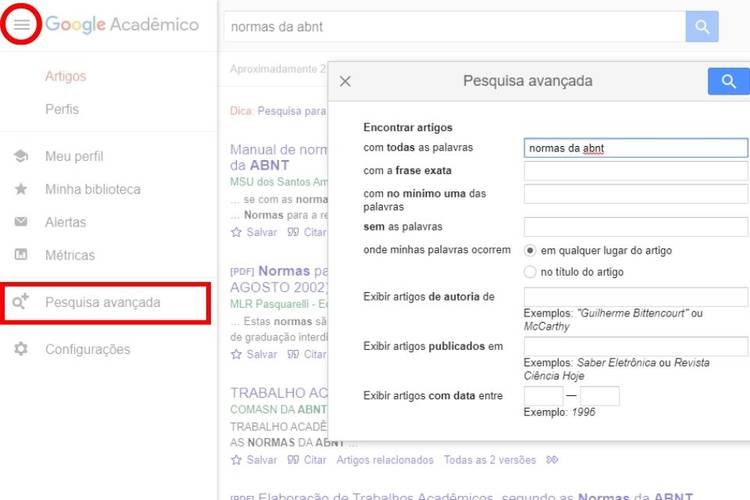This screenshot has width=750, height=500.
Task: Open the 'TRABALHO AC' result title
Action: [x=279, y=393]
